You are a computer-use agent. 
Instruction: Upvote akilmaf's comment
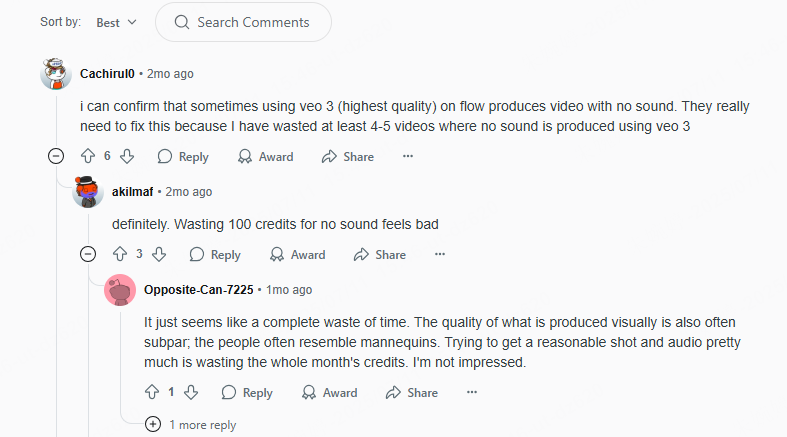[x=119, y=254]
